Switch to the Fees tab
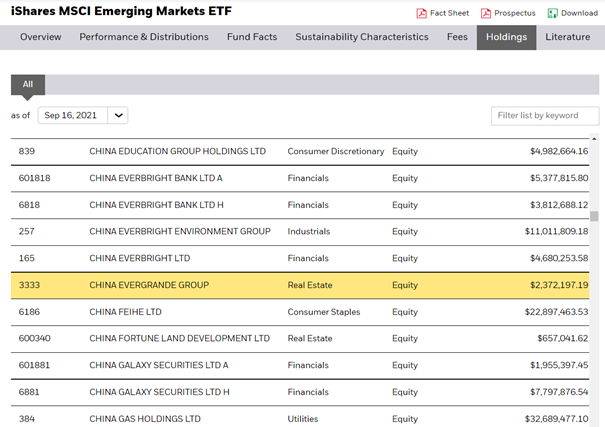Screen dimensions: 605x427 (x=457, y=37)
